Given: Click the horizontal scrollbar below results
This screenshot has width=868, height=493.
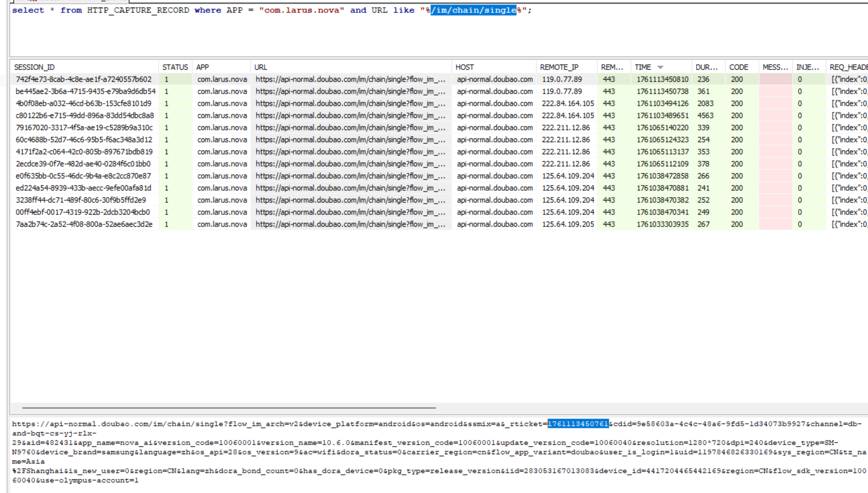Looking at the screenshot, I should pos(229,408).
